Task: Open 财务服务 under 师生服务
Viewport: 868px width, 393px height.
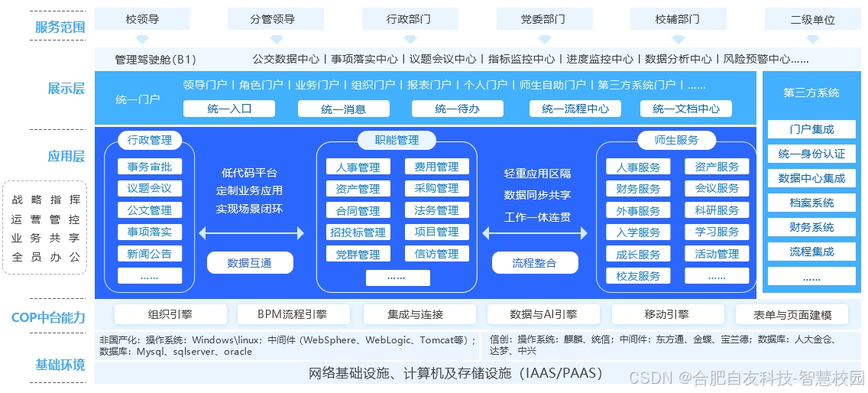Action: click(638, 189)
